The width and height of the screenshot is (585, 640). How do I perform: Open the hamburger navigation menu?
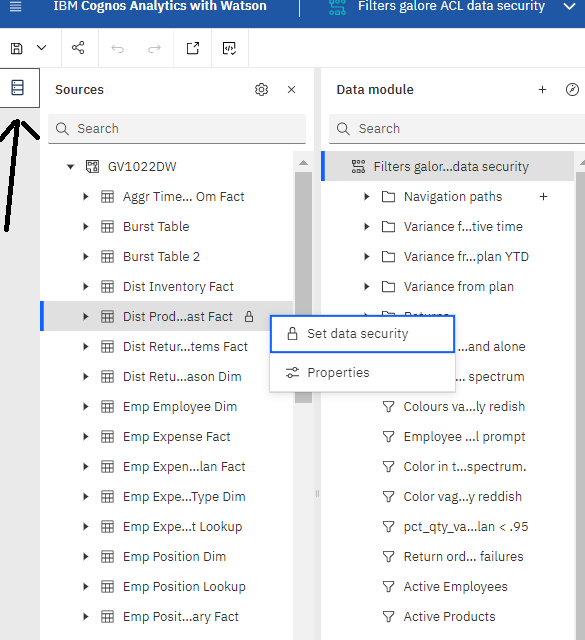click(x=16, y=7)
